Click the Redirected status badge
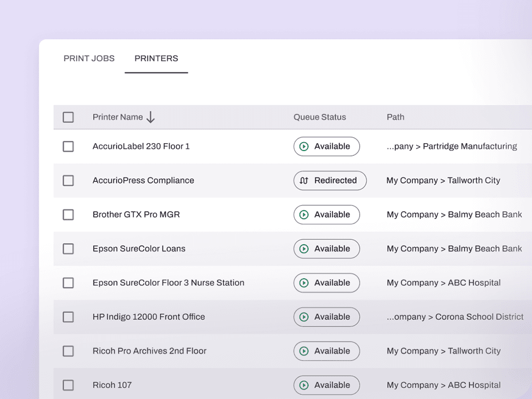This screenshot has height=399, width=532. (x=330, y=180)
